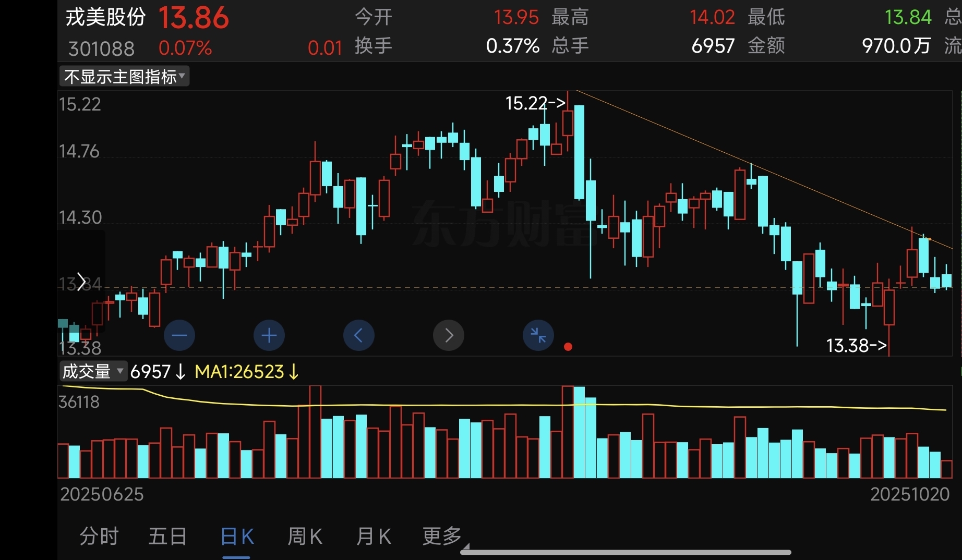The height and width of the screenshot is (560, 962).
Task: Expand side panel with left-edge chevron
Action: 81,282
